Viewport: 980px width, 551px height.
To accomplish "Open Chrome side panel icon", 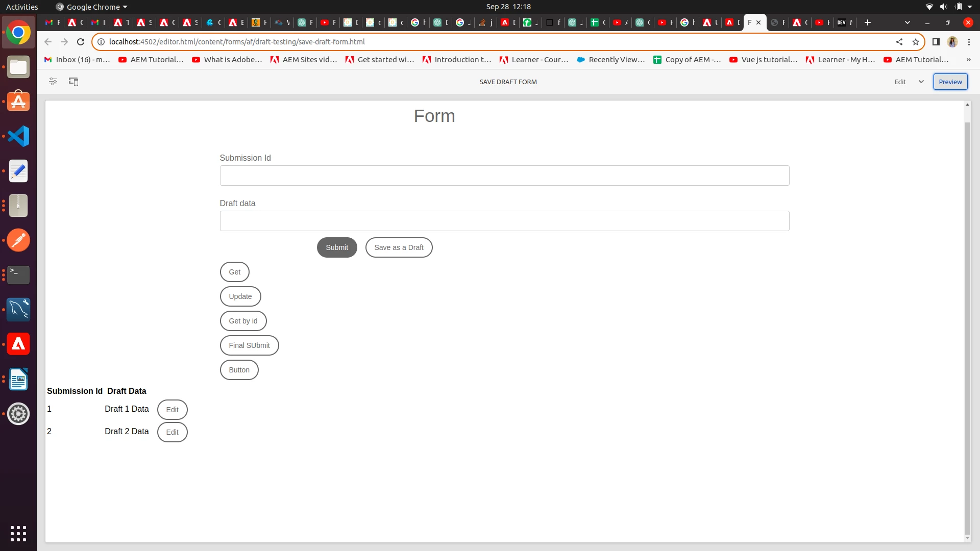I will pos(936,42).
